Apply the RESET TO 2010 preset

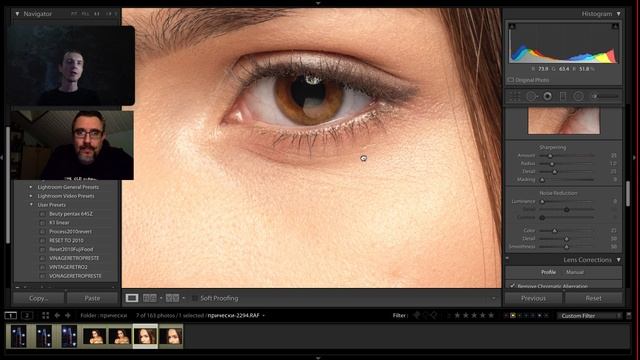tap(66, 240)
